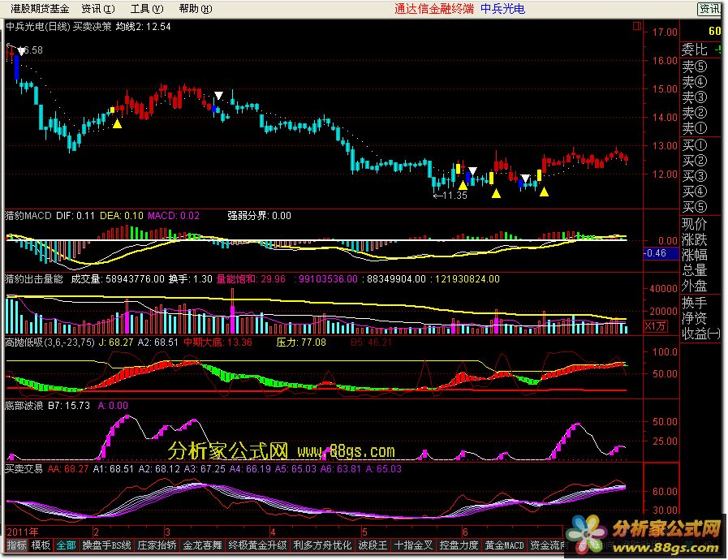Click the 强弱分界: 0.00 readout
728x560 pixels.
point(259,215)
